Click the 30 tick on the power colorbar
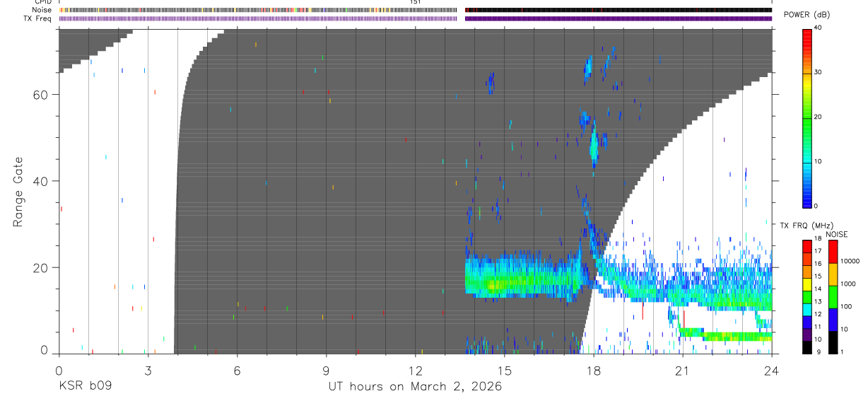868x401 pixels. click(818, 72)
